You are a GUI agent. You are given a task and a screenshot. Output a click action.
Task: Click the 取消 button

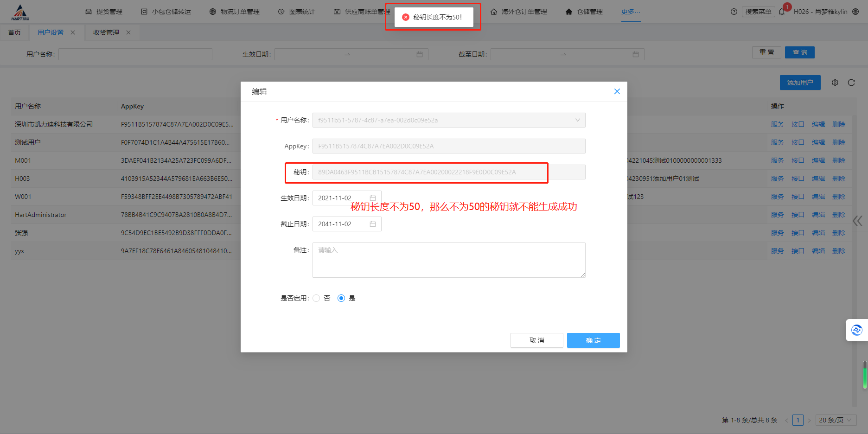536,340
